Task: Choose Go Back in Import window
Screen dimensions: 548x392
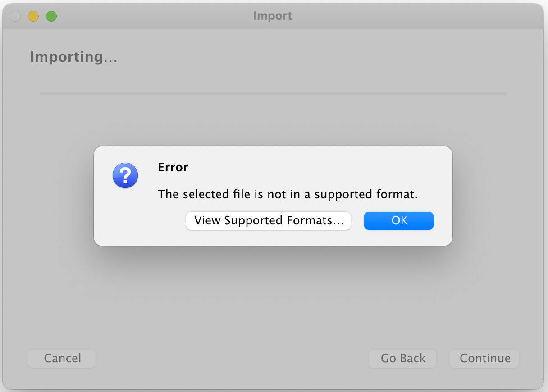Action: [x=402, y=359]
